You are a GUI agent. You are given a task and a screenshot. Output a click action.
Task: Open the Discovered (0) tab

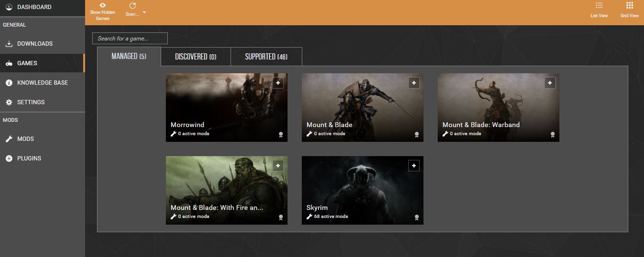(x=196, y=57)
